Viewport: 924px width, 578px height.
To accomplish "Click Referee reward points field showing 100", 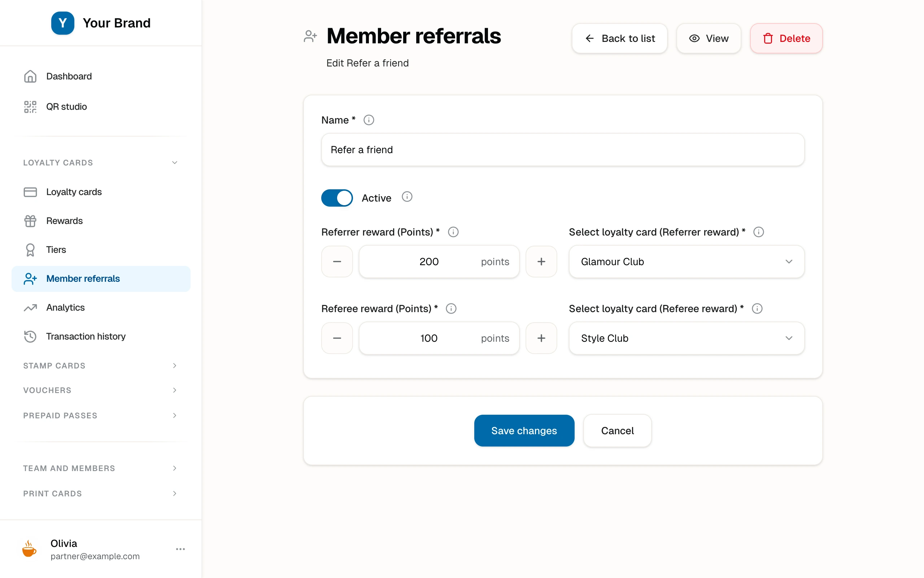I will click(x=439, y=338).
